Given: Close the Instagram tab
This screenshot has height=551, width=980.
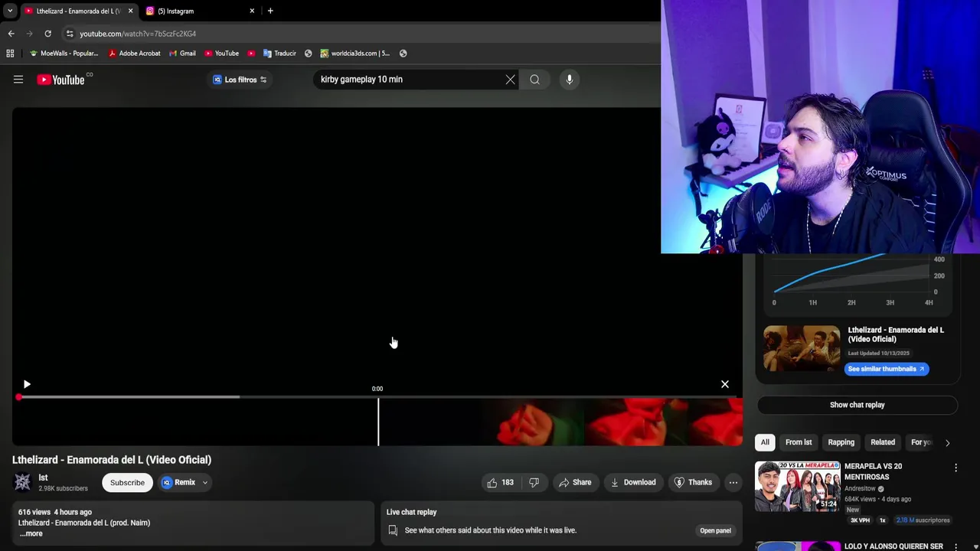Looking at the screenshot, I should click(x=252, y=11).
